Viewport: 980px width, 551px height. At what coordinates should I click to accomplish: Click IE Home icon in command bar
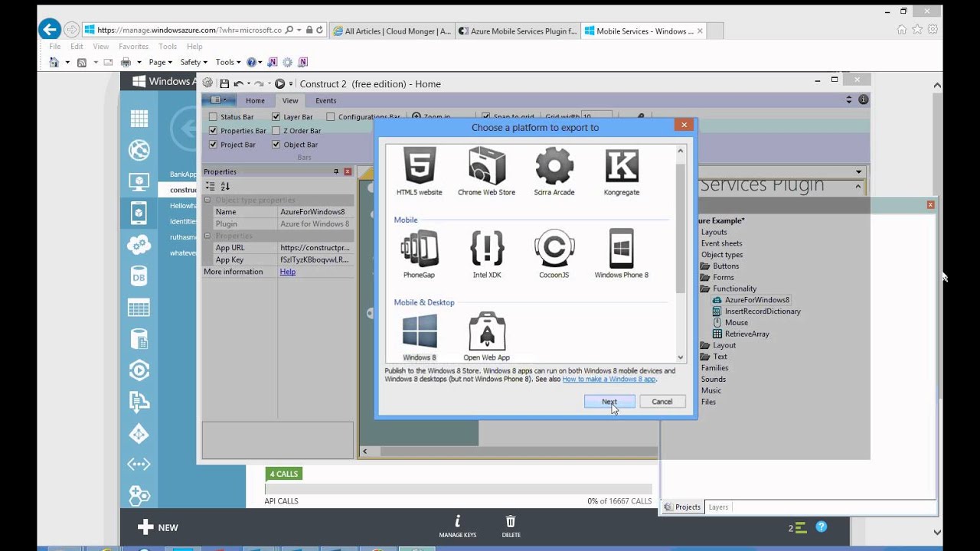54,62
